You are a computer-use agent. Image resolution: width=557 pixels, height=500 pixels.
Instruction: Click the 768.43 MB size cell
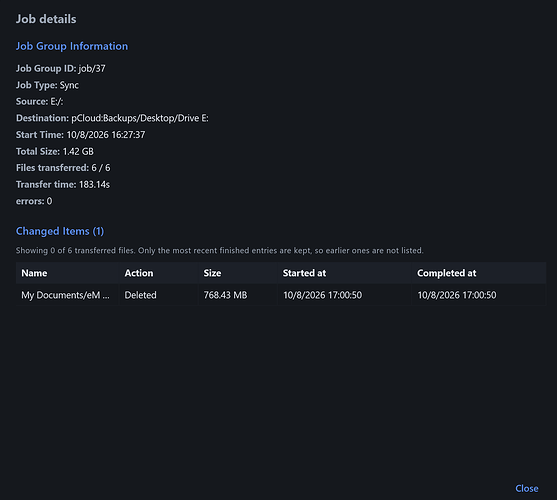click(225, 295)
